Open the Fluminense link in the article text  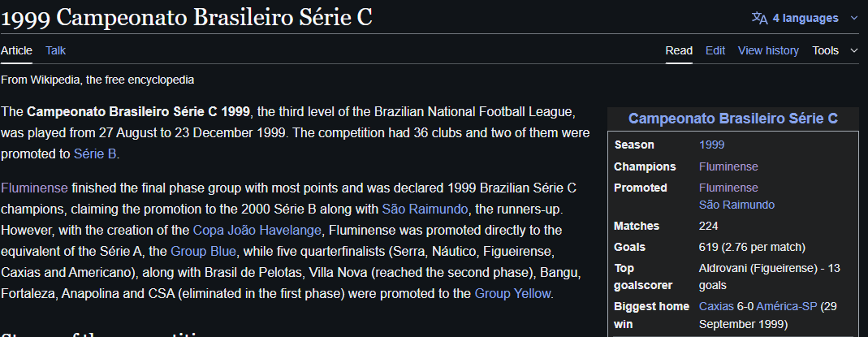point(34,188)
